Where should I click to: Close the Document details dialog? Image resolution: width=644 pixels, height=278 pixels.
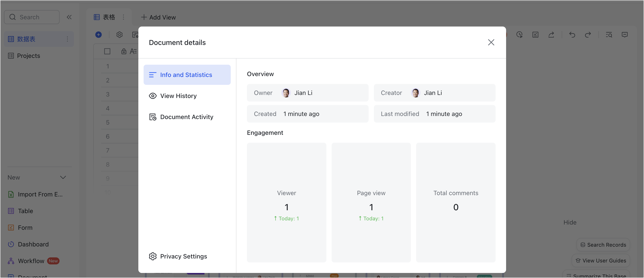pyautogui.click(x=491, y=42)
